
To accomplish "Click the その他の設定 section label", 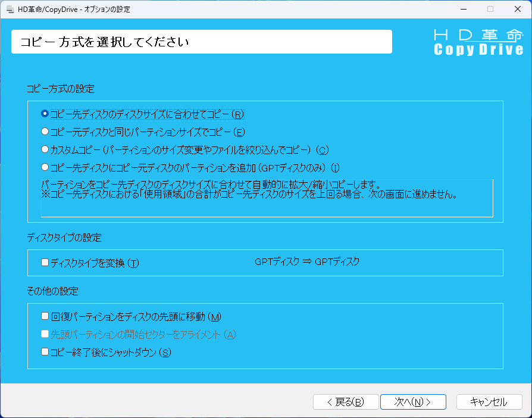I will click(x=52, y=291).
